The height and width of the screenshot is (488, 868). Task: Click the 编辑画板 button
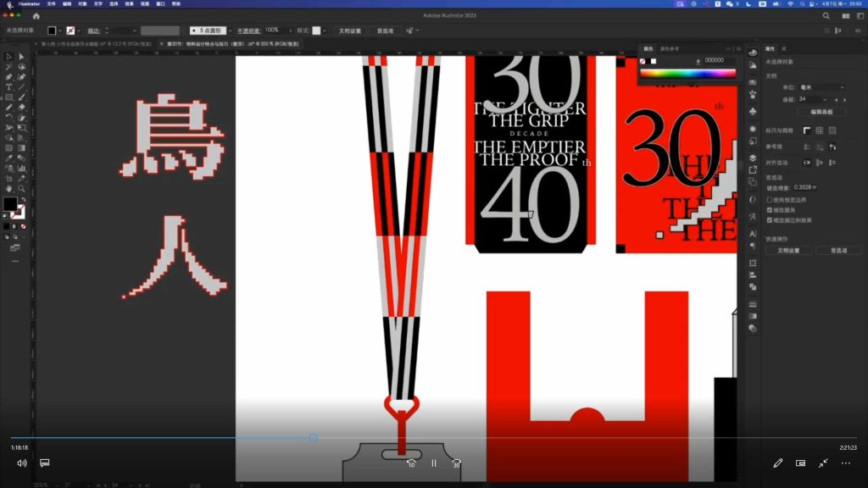pos(821,112)
